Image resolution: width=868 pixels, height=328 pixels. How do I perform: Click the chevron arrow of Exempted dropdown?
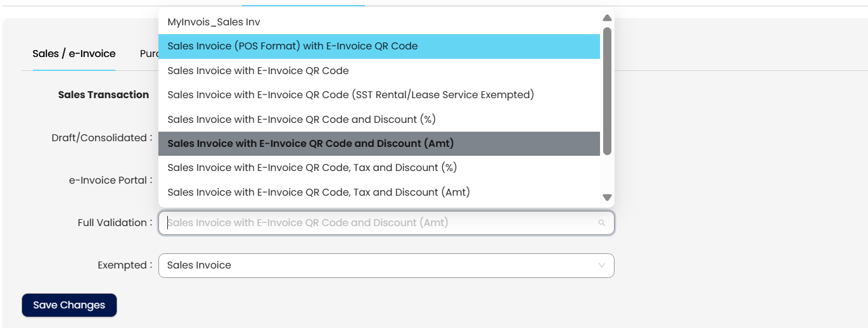click(x=602, y=265)
